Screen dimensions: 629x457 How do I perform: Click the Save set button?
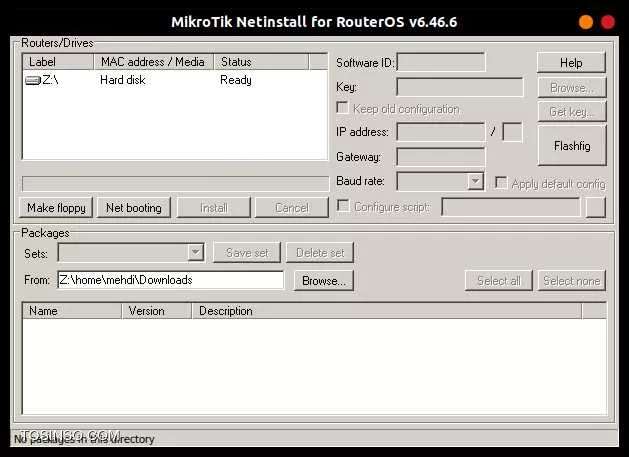(247, 253)
